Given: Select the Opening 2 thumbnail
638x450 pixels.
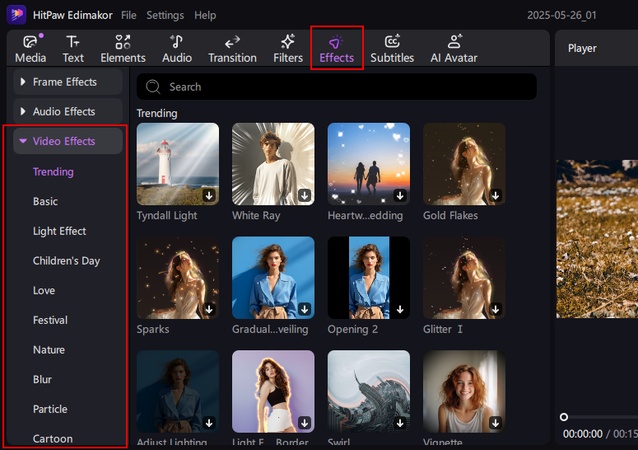Looking at the screenshot, I should 369,278.
